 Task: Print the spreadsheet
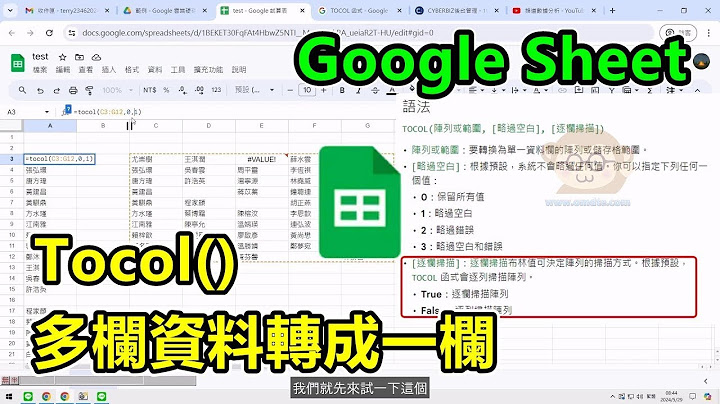73,90
